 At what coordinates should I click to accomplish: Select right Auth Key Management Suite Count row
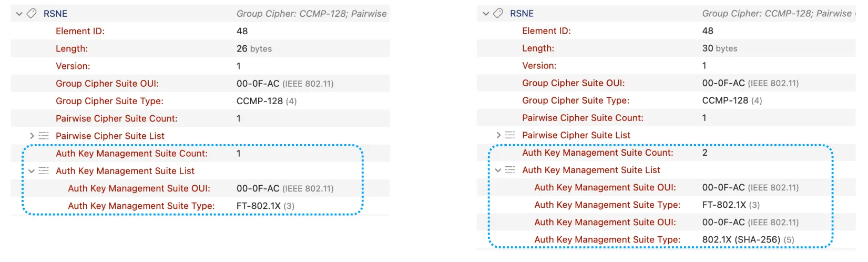pyautogui.click(x=666, y=153)
